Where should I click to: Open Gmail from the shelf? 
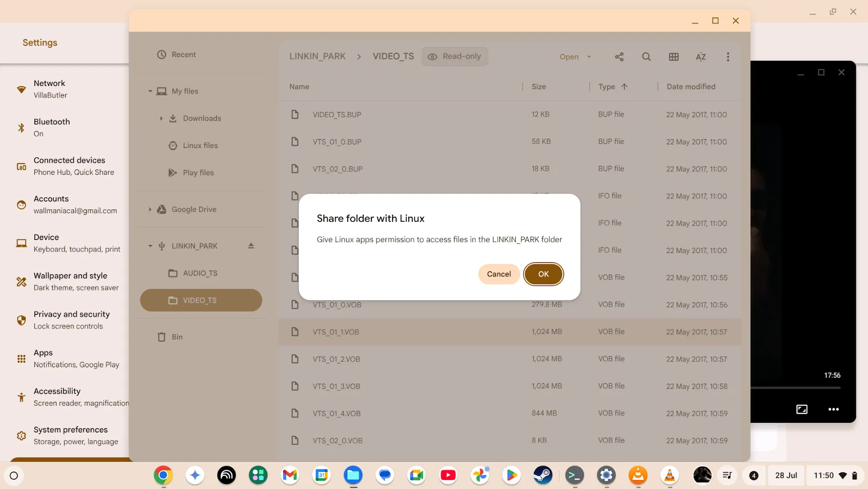(x=290, y=475)
